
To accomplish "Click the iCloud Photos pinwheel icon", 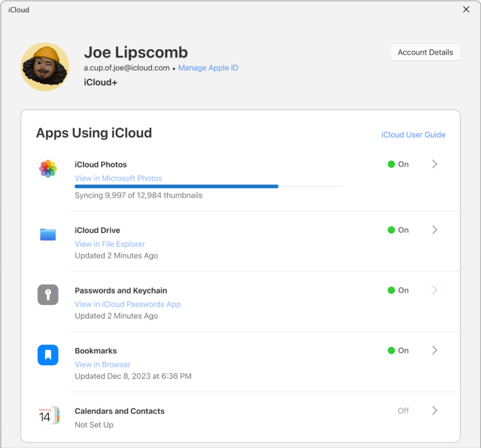I will (48, 169).
